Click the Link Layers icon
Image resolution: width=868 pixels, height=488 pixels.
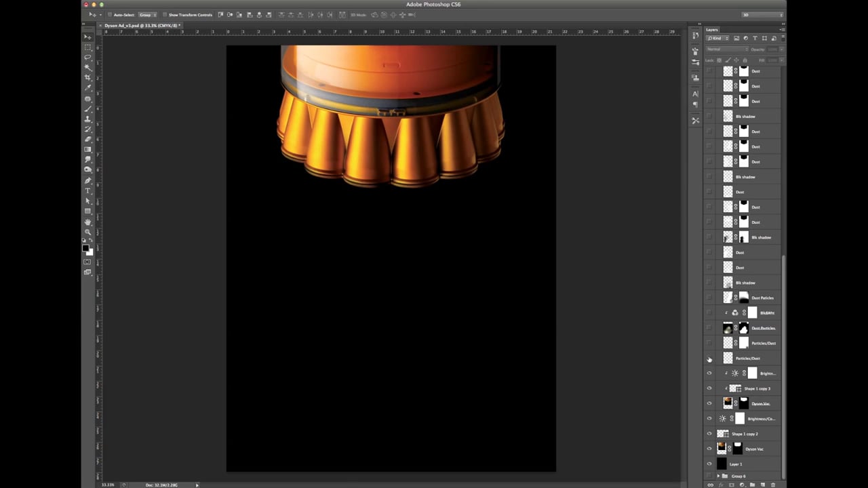[x=710, y=485]
